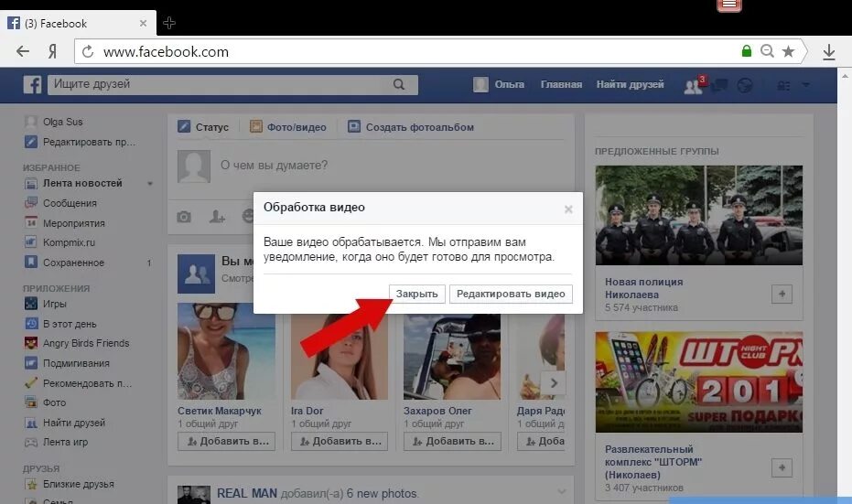
Task: Click the search magnifier in Facebook bar
Action: (x=399, y=84)
